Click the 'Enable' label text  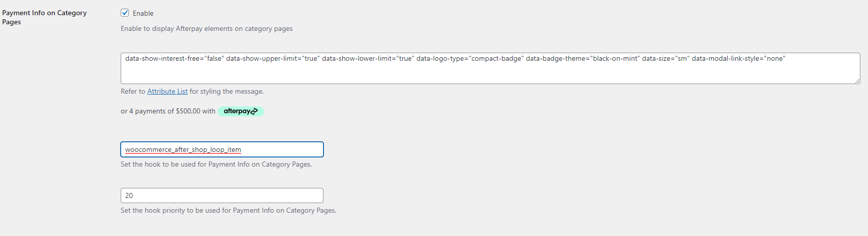click(x=143, y=13)
